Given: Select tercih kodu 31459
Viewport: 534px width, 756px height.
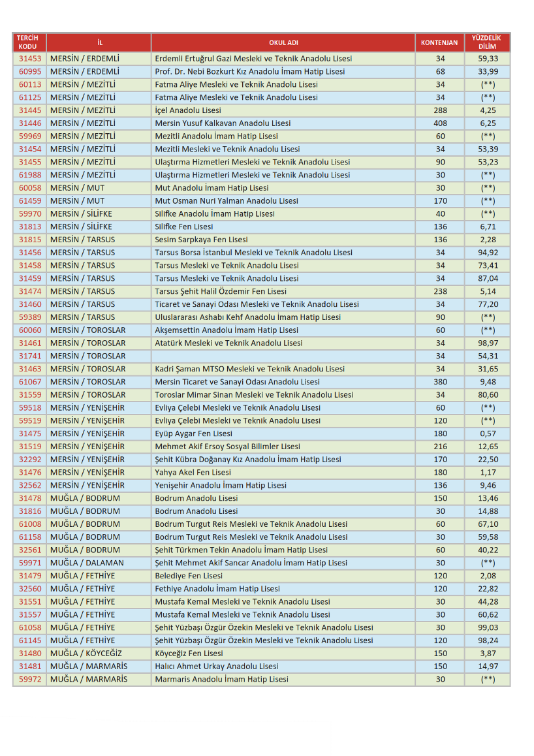Looking at the screenshot, I should (x=31, y=279).
